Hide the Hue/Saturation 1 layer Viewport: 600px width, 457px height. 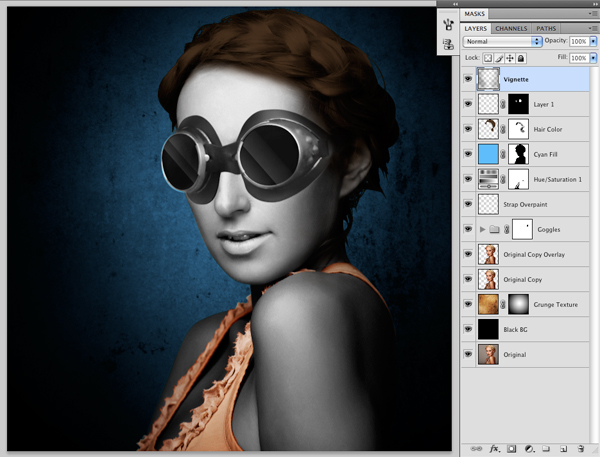468,179
